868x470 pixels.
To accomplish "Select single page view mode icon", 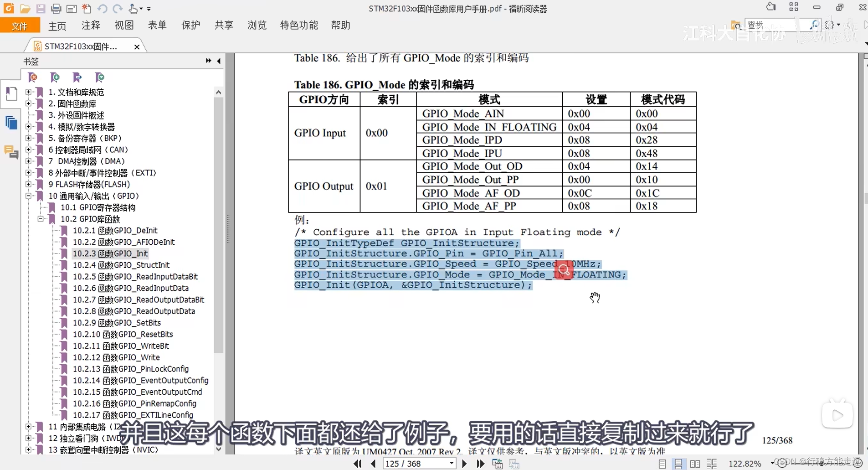I will (662, 464).
